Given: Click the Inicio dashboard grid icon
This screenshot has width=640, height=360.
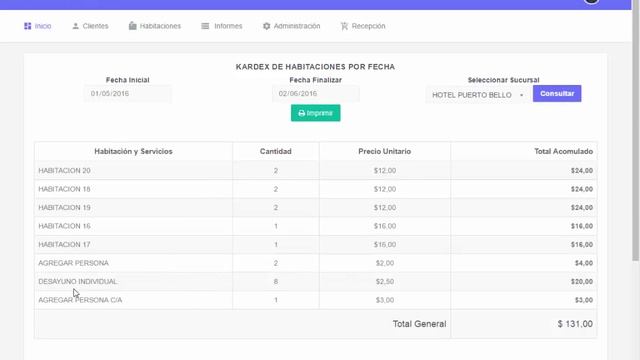Looking at the screenshot, I should tap(27, 26).
